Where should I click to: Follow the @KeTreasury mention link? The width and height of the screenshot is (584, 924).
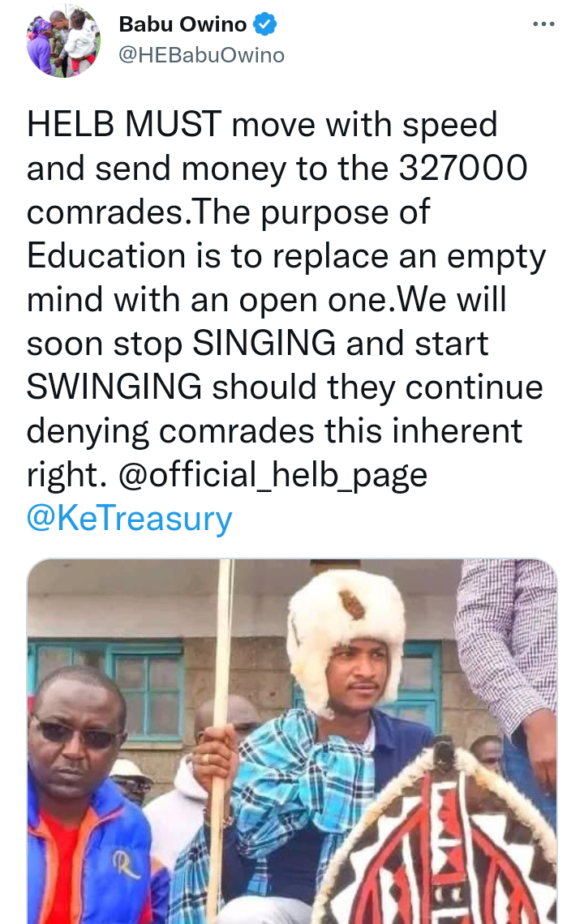click(x=130, y=519)
